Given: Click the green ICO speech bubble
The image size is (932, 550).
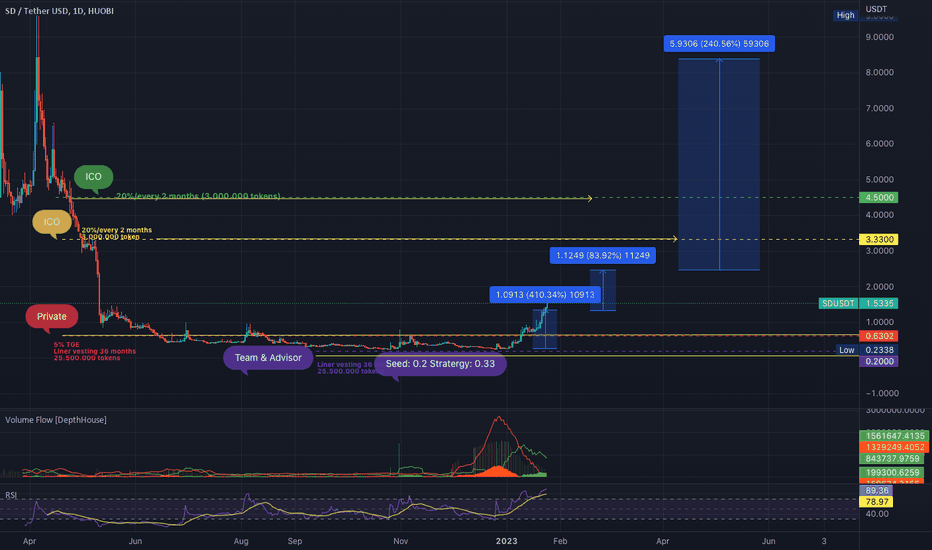Looking at the screenshot, I should click(x=93, y=177).
